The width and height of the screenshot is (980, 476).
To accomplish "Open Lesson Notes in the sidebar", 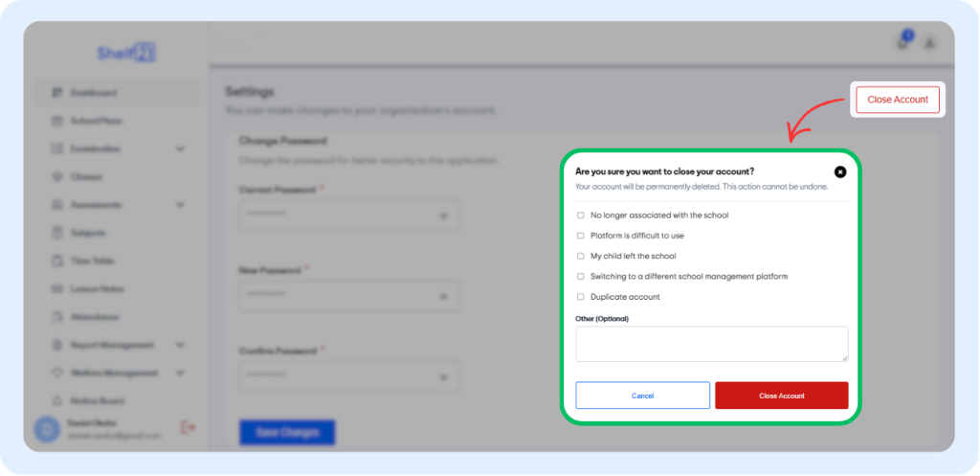I will (x=96, y=289).
